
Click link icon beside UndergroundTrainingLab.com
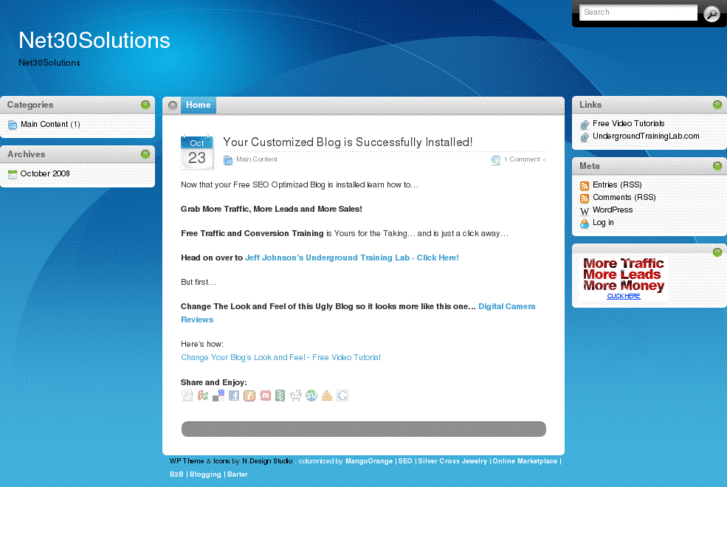[x=585, y=137]
